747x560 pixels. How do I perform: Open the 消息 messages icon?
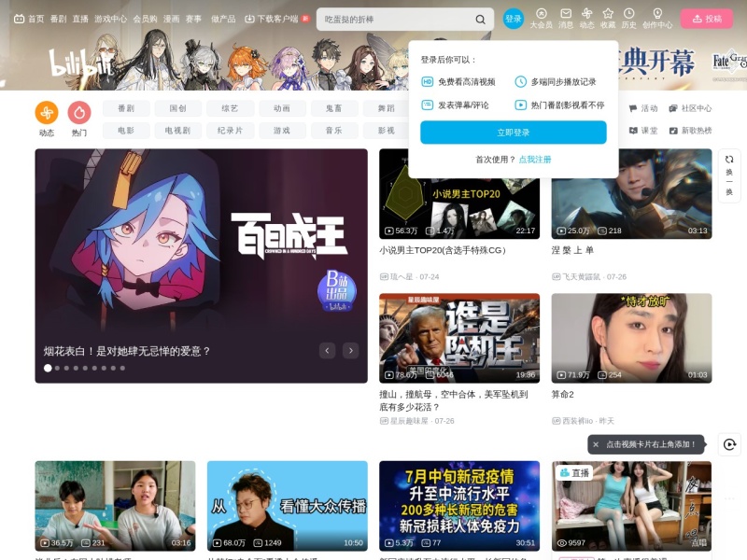click(x=566, y=19)
